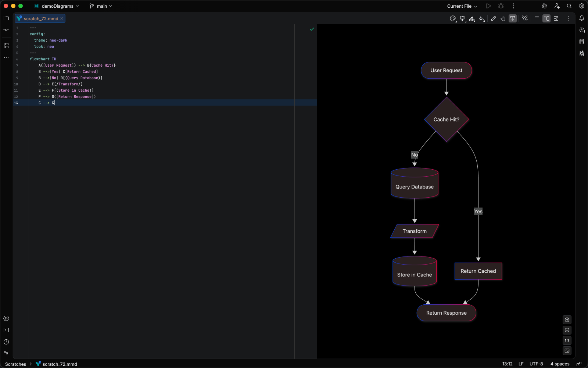The height and width of the screenshot is (368, 588).
Task: Click the export diagram download icon
Action: [512, 18]
